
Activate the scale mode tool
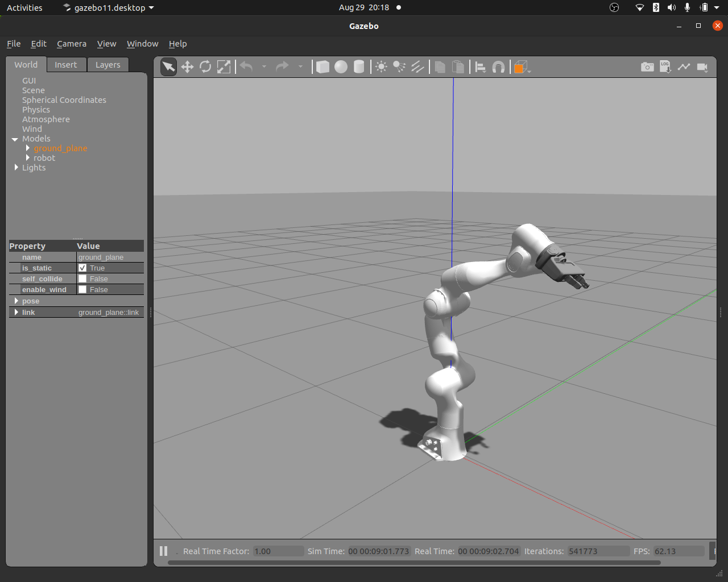point(224,67)
